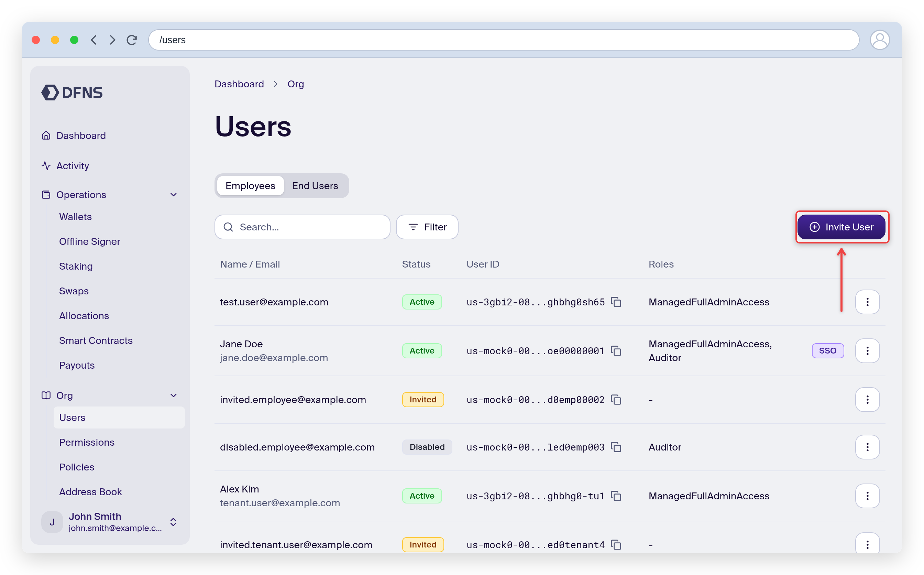The image size is (924, 575).
Task: Copy Jane Doe's user ID
Action: click(x=616, y=351)
